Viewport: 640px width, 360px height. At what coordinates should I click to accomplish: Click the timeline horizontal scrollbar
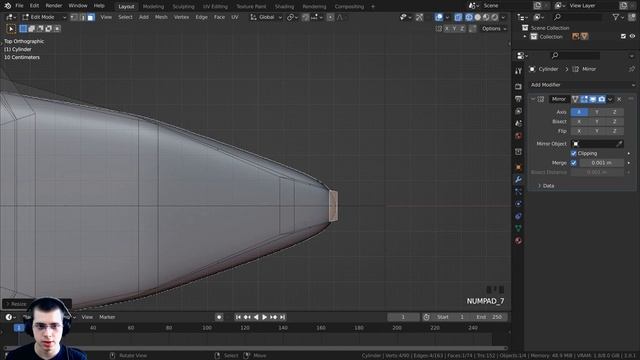255,348
